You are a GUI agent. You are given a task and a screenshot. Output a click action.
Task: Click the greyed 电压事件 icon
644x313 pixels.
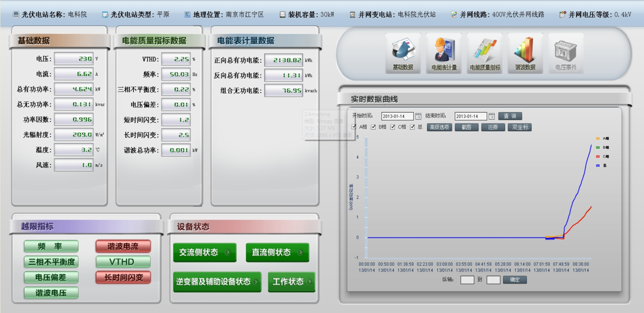point(565,52)
